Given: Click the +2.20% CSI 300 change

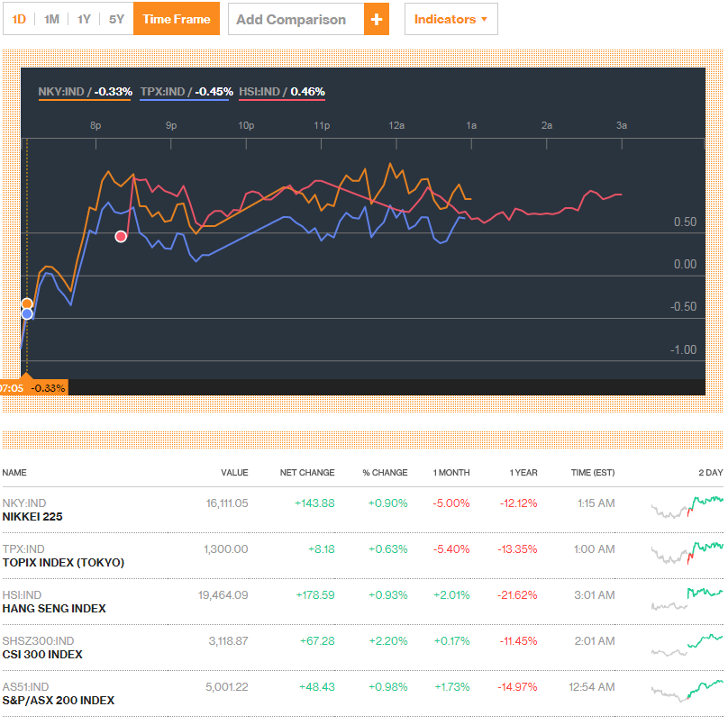Looking at the screenshot, I should [x=388, y=641].
